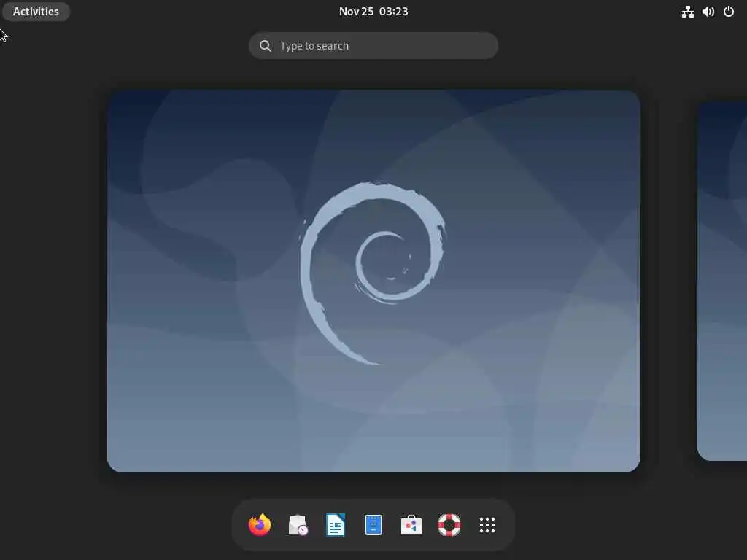Image resolution: width=747 pixels, height=560 pixels.
Task: Open the Help lifebuoy icon
Action: pos(449,525)
